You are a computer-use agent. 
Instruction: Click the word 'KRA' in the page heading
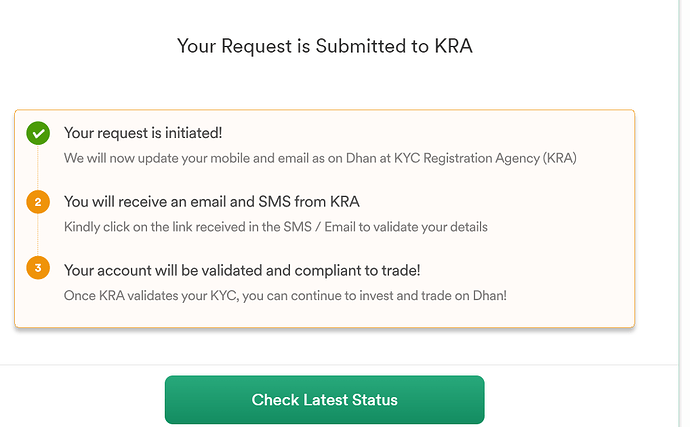pyautogui.click(x=453, y=46)
